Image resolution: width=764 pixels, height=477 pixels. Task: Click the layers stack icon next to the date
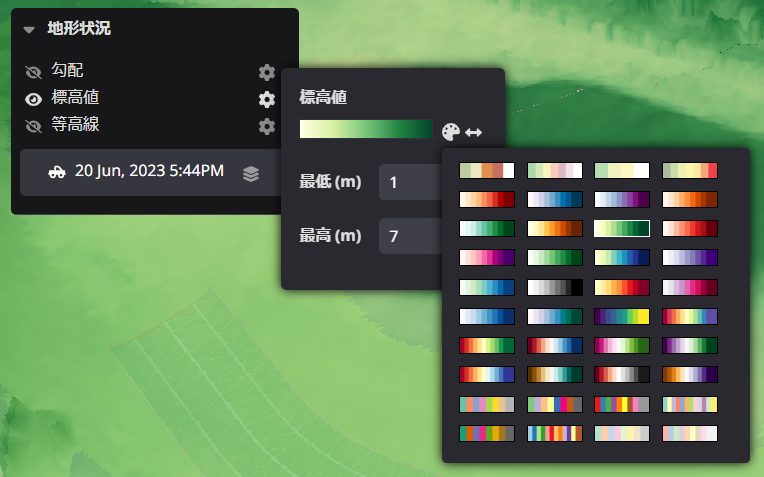coord(251,173)
